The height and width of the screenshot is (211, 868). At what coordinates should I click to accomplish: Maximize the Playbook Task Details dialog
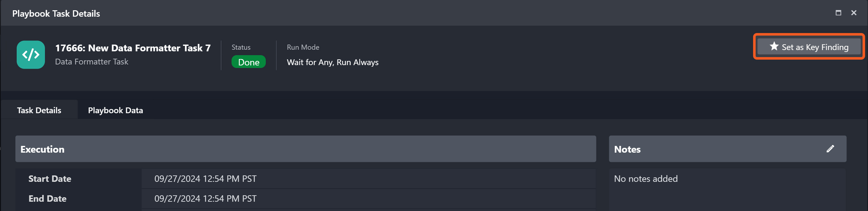pyautogui.click(x=838, y=13)
